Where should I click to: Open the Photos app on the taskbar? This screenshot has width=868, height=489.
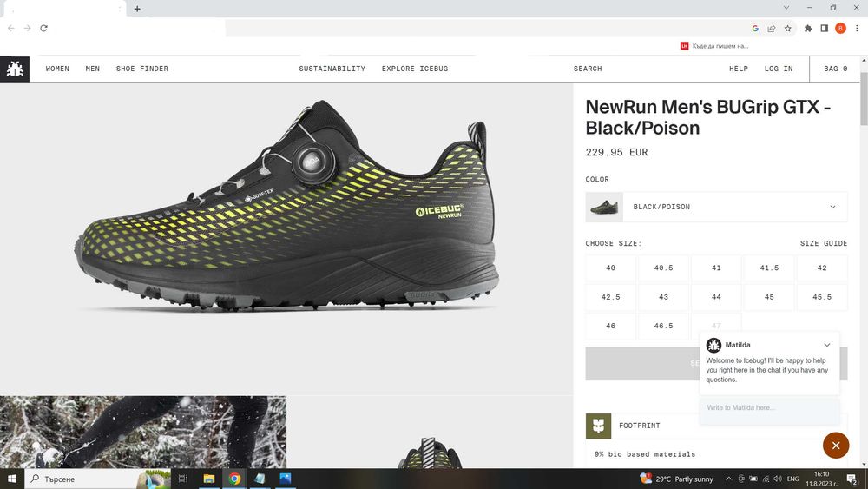[285, 479]
